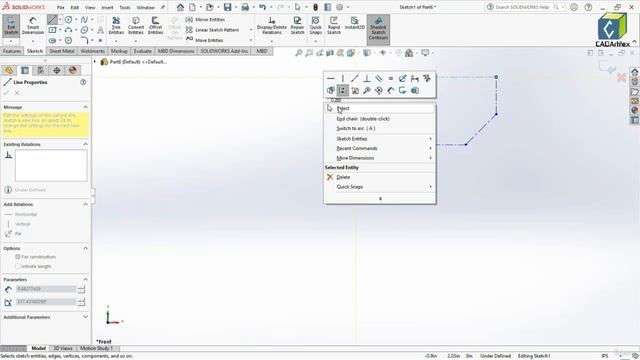Toggle Construction Geometry in context toolbar

pyautogui.click(x=343, y=90)
